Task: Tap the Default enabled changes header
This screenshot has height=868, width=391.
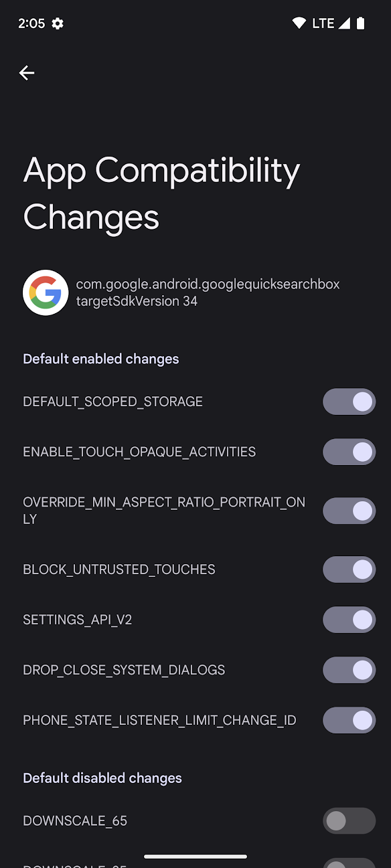Action: pos(101,359)
